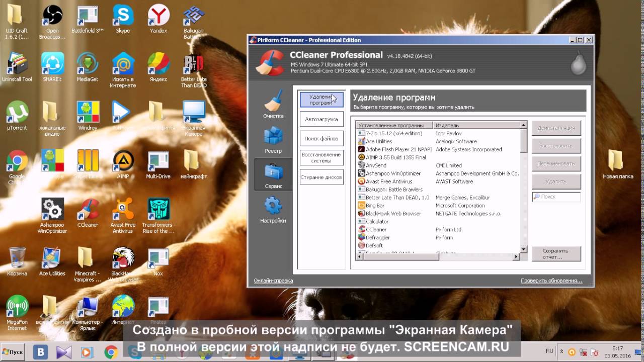Switch to the Удаление программ tab
The height and width of the screenshot is (362, 644).
pyautogui.click(x=321, y=99)
